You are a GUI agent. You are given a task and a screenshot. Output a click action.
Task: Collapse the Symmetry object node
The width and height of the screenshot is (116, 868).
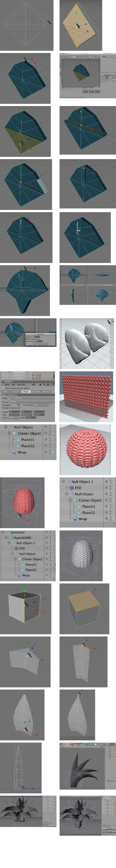pos(3,532)
